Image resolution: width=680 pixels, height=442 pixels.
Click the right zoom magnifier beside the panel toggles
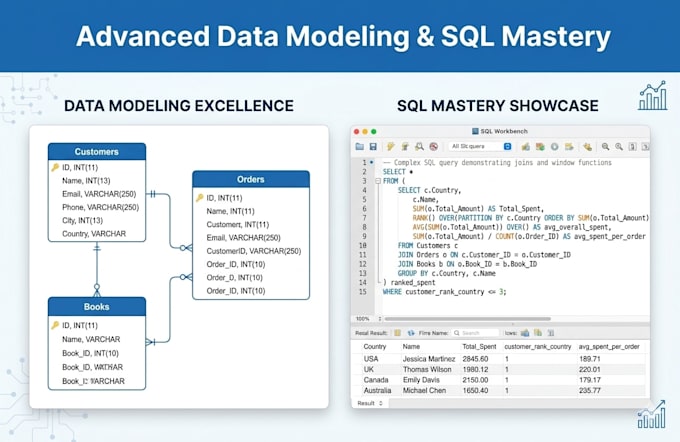(619, 147)
